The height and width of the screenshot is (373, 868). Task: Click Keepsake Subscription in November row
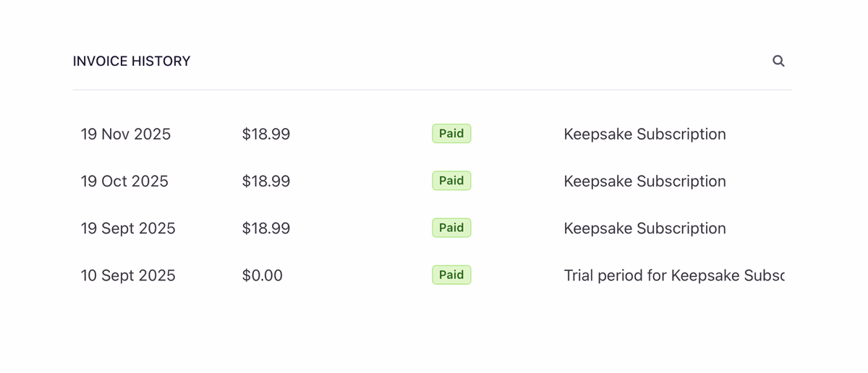pyautogui.click(x=644, y=134)
